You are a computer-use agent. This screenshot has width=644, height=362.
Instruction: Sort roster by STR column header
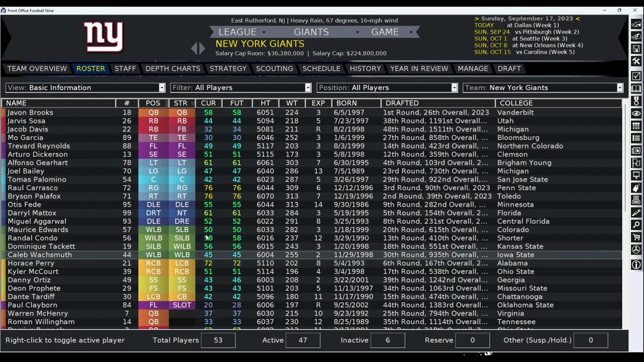[x=182, y=103]
